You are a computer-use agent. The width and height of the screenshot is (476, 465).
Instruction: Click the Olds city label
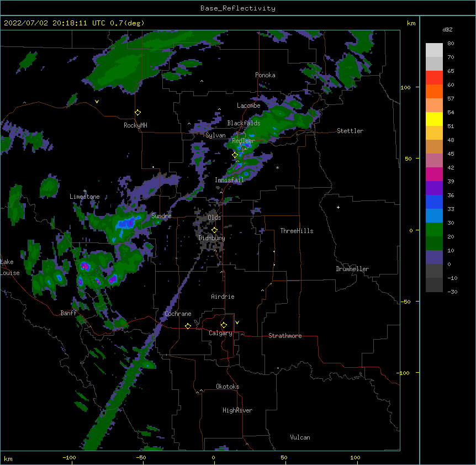[x=214, y=218]
